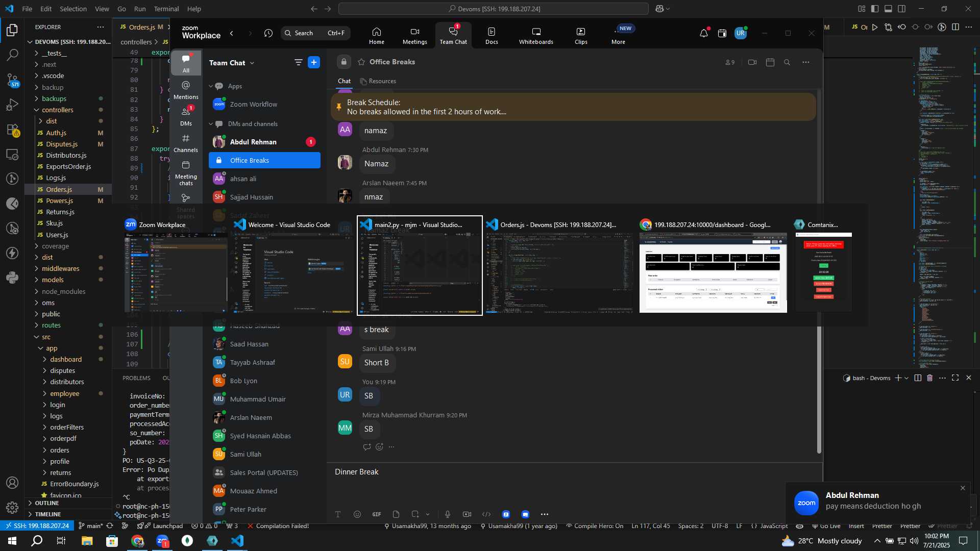The image size is (980, 551).
Task: Open more options for Office Breaks channel
Action: (x=806, y=62)
